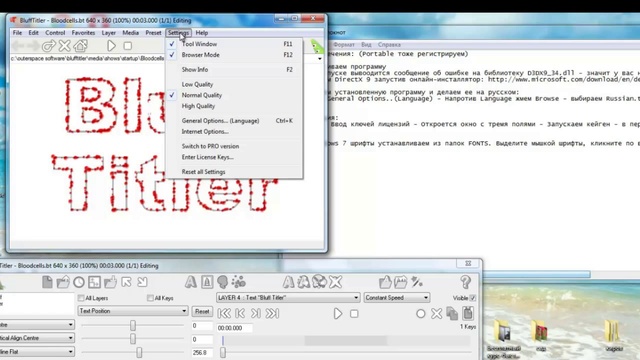This screenshot has height=360, width=640.
Task: Toggle Browser Mode in Settings menu
Action: [x=234, y=55]
